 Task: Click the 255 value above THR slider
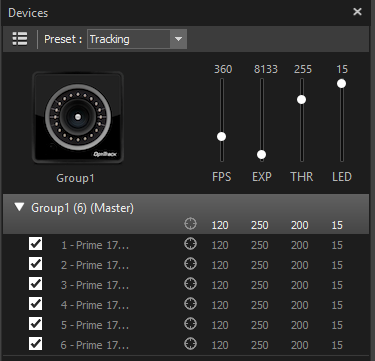tap(303, 69)
